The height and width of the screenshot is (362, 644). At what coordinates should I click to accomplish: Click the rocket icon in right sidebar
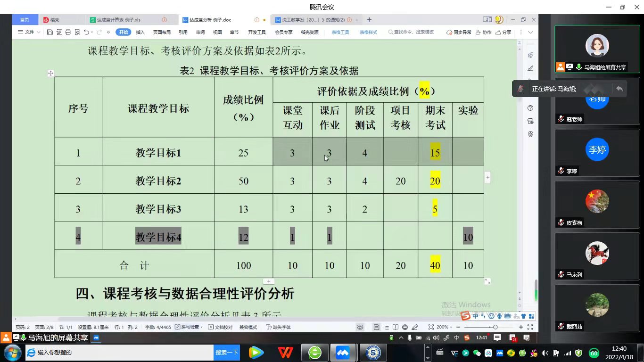pyautogui.click(x=530, y=55)
